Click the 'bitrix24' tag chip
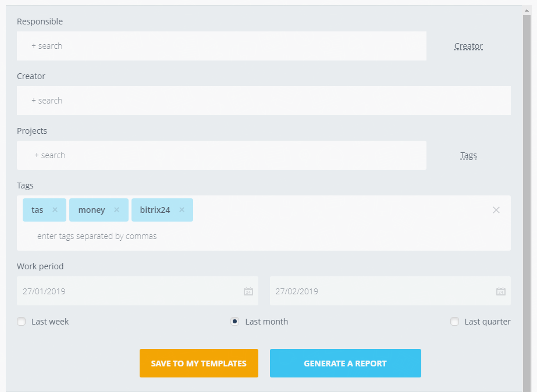The height and width of the screenshot is (392, 537). pos(162,210)
